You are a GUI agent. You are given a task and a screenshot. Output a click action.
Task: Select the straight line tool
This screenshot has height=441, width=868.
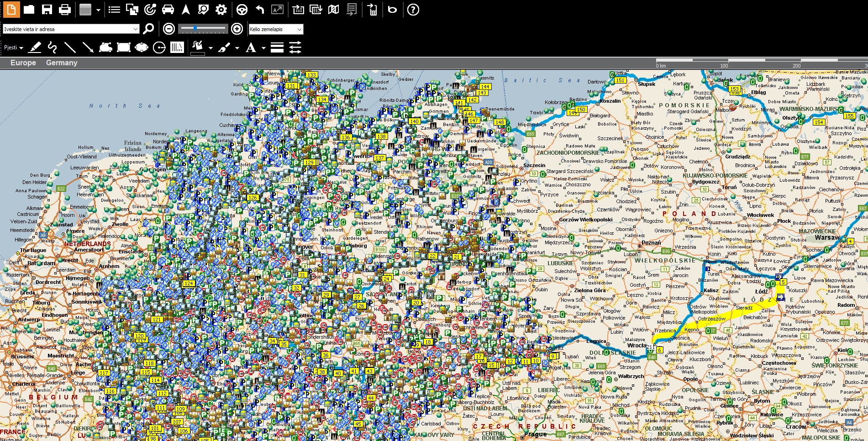[x=70, y=47]
